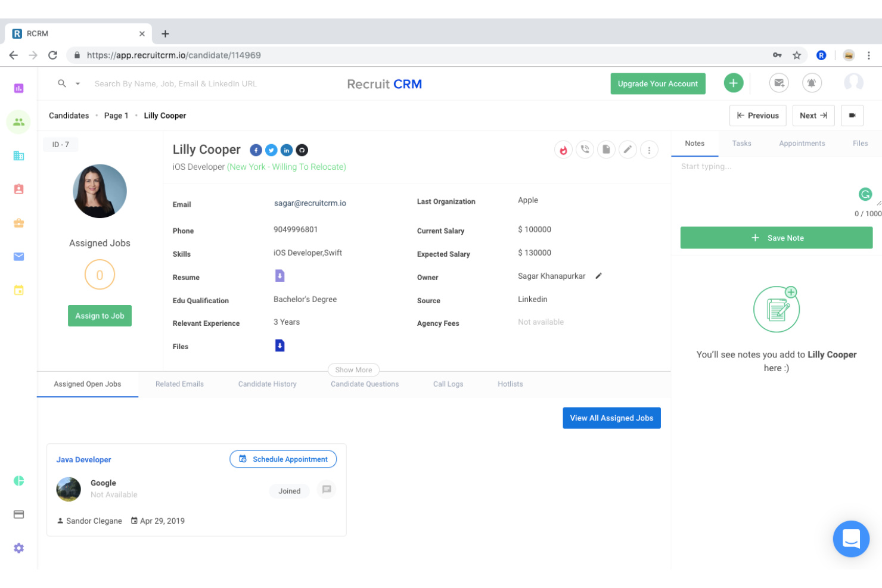
Task: Click Schedule Appointment button
Action: coord(283,459)
